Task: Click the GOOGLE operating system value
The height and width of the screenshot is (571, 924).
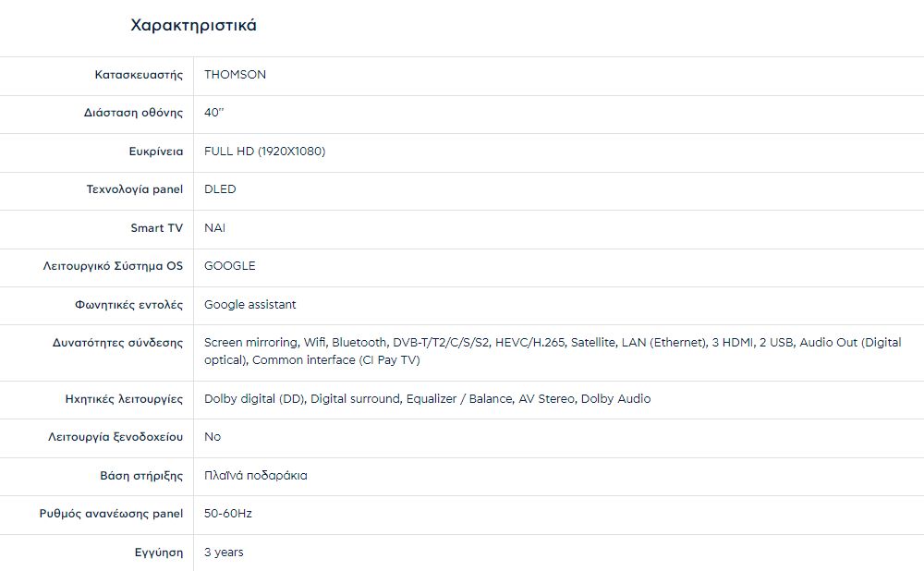Action: click(229, 266)
